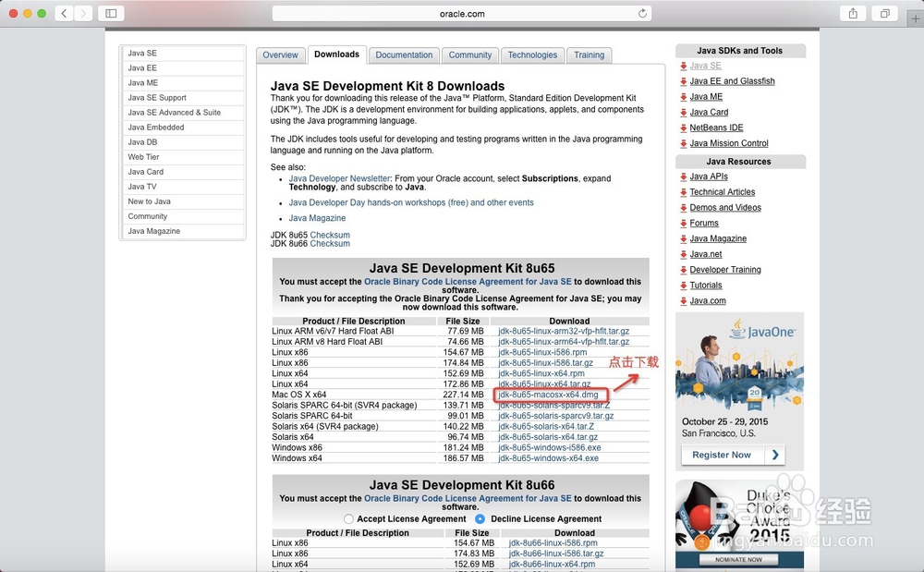Click the Register Now button in the JavaOne ad

coord(722,455)
